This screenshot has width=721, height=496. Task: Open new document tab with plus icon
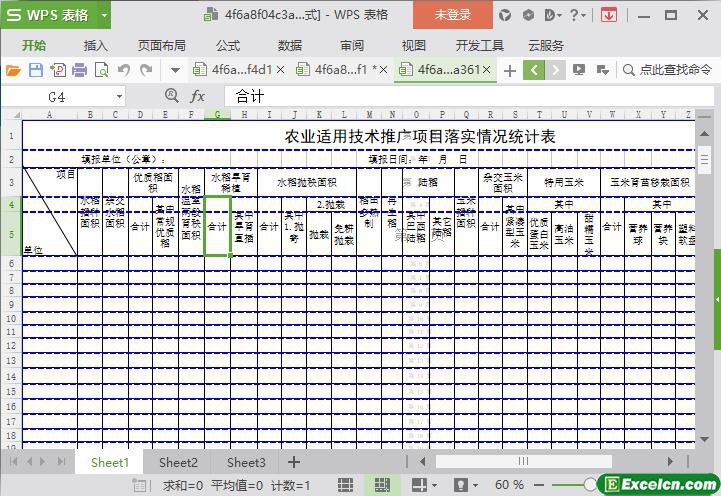click(x=510, y=70)
